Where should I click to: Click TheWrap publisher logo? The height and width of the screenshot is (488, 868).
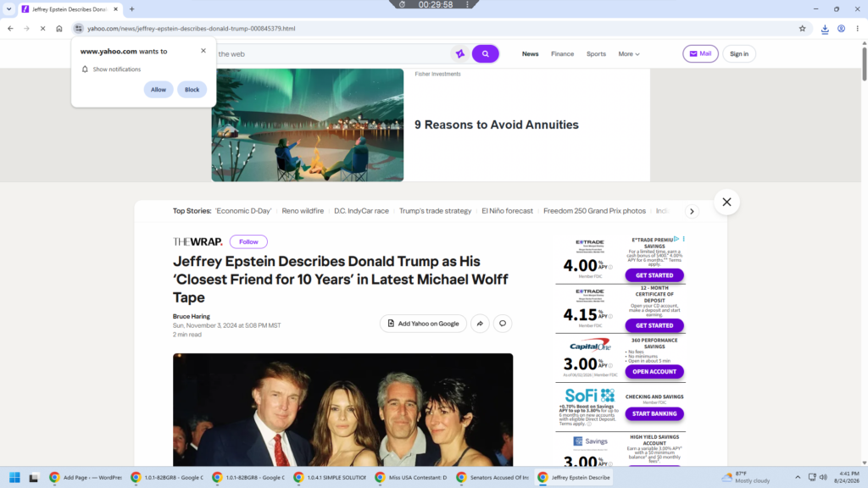198,241
